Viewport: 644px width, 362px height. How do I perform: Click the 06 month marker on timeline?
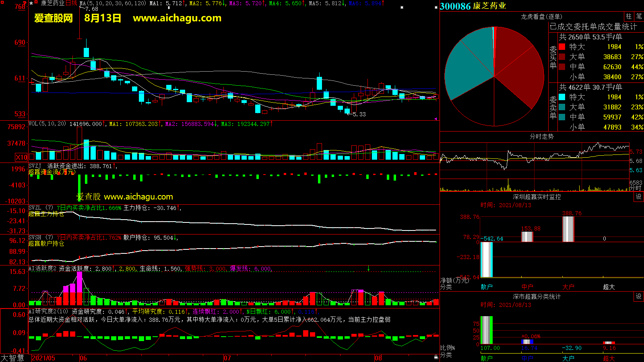click(83, 358)
